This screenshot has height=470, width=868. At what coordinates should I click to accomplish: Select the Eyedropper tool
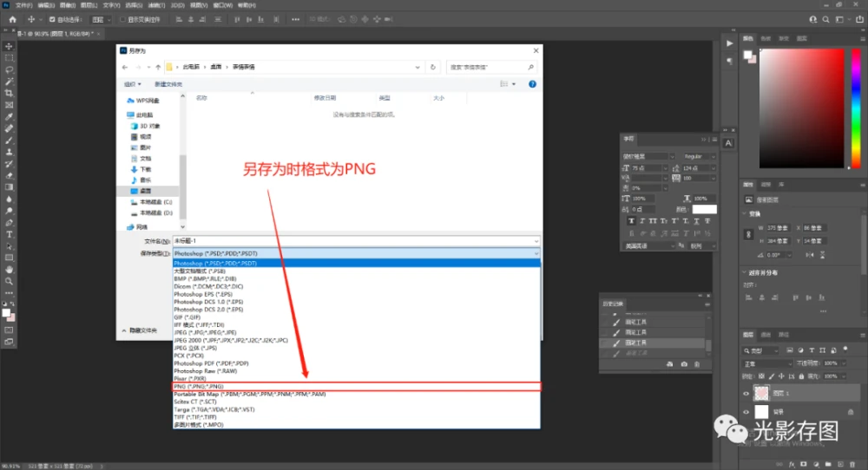click(x=10, y=116)
